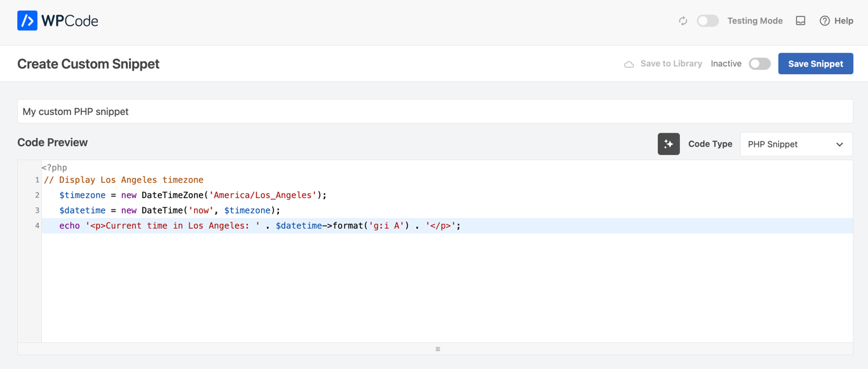Open the AI code generator sparkle button
868x369 pixels.
point(668,144)
